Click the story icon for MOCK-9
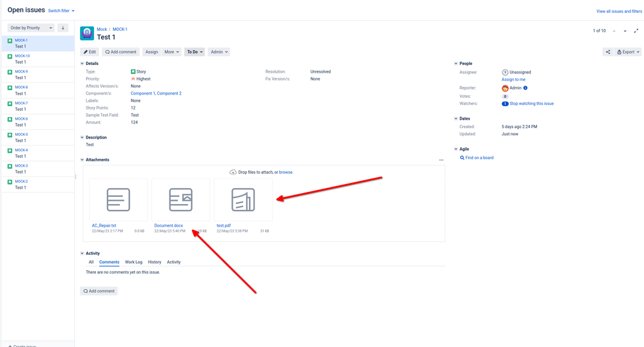This screenshot has height=347, width=644. pos(10,71)
